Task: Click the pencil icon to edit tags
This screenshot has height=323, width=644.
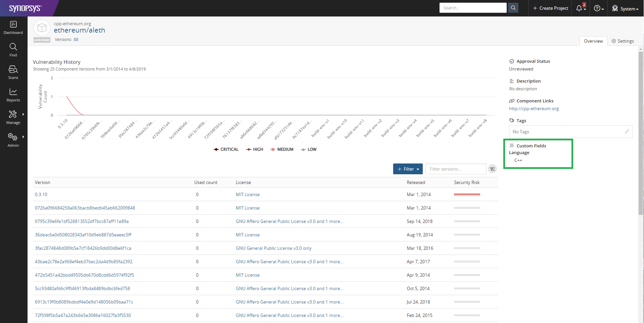Action: click(627, 132)
